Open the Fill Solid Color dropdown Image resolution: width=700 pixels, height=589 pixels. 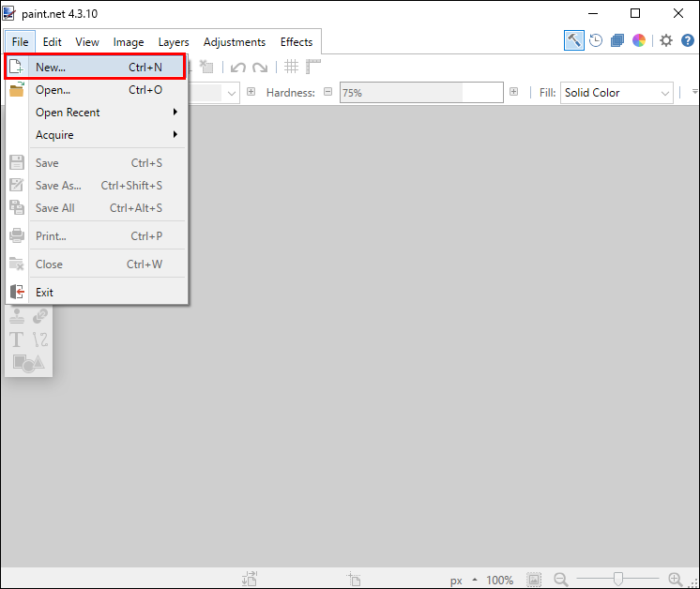616,92
